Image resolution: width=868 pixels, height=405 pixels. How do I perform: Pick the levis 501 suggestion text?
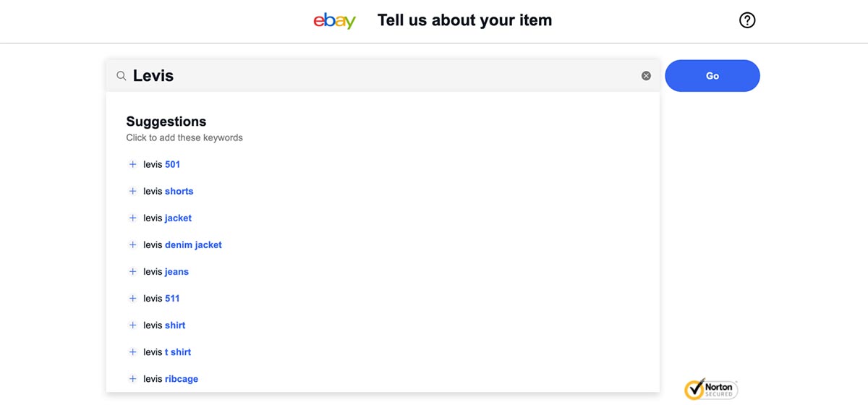[x=161, y=164]
